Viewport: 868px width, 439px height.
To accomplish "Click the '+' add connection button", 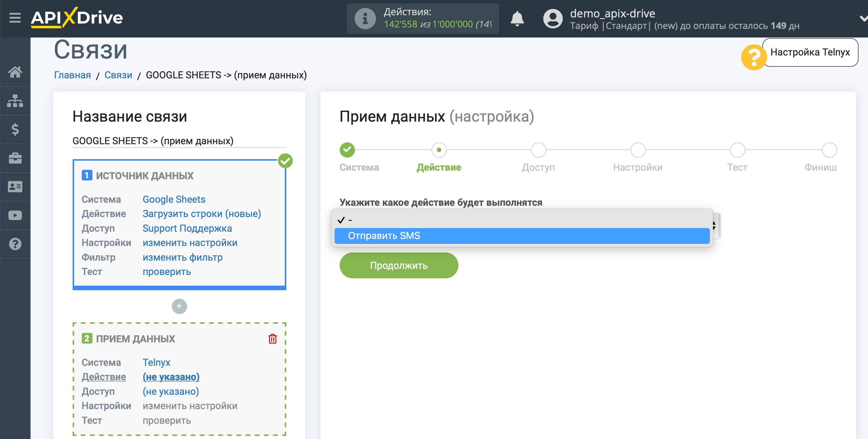I will [x=179, y=307].
